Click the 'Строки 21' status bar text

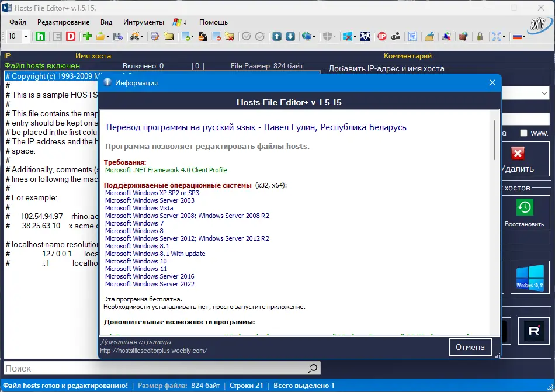247,385
